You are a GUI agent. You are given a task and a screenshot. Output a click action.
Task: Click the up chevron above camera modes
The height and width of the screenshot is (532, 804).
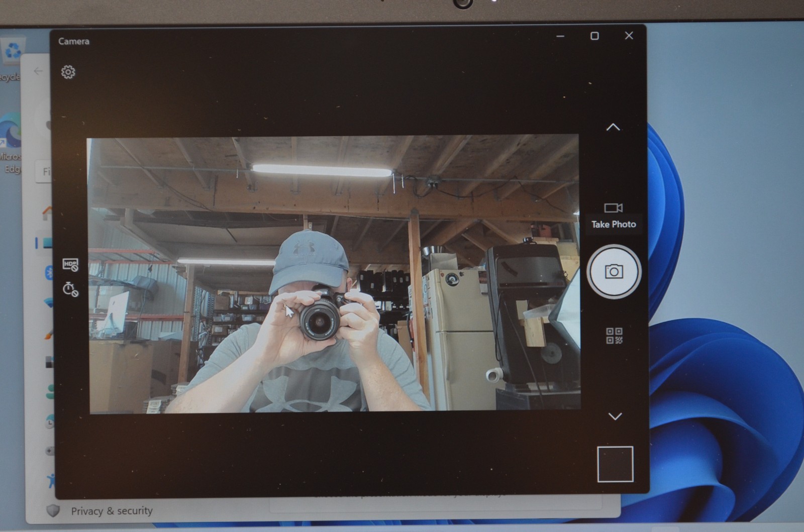tap(613, 127)
